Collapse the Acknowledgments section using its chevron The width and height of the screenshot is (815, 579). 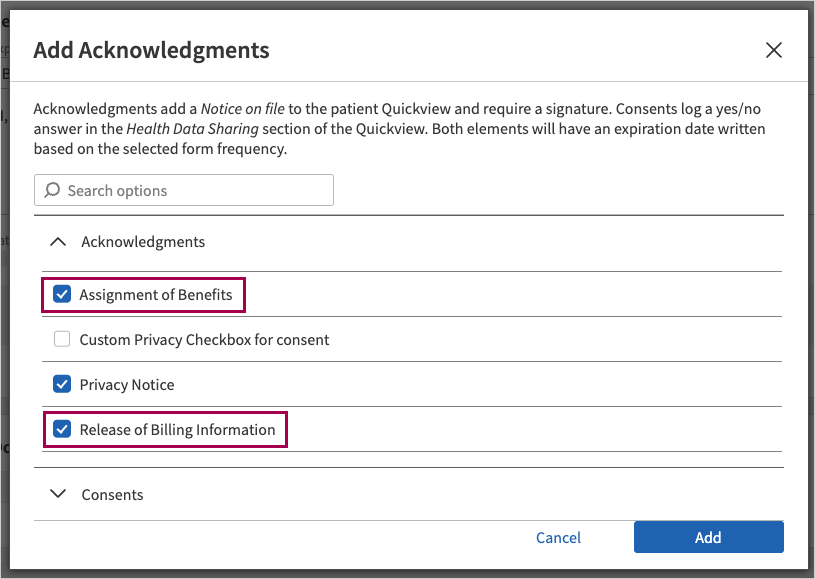[x=58, y=242]
